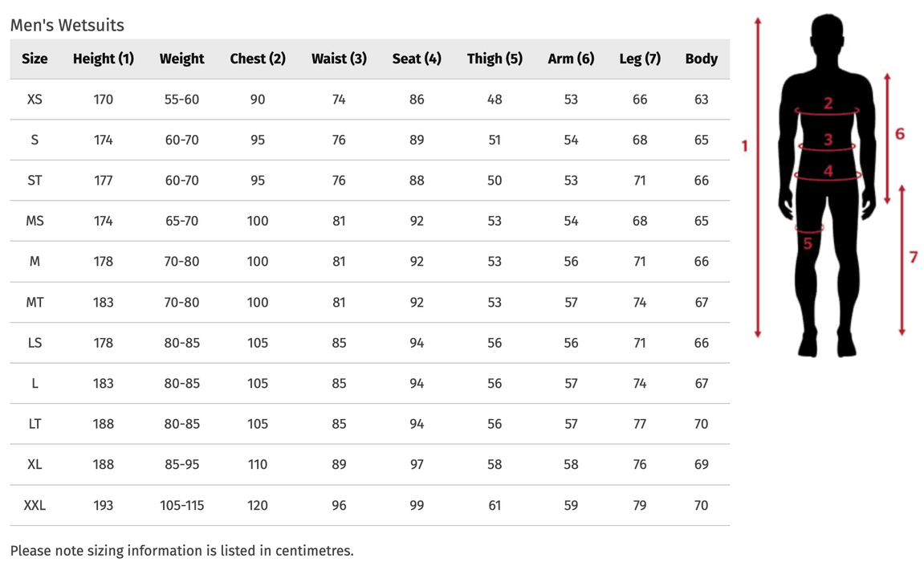Image resolution: width=924 pixels, height=562 pixels.
Task: Click the seat marker 4 on the silhouette
Action: click(828, 170)
